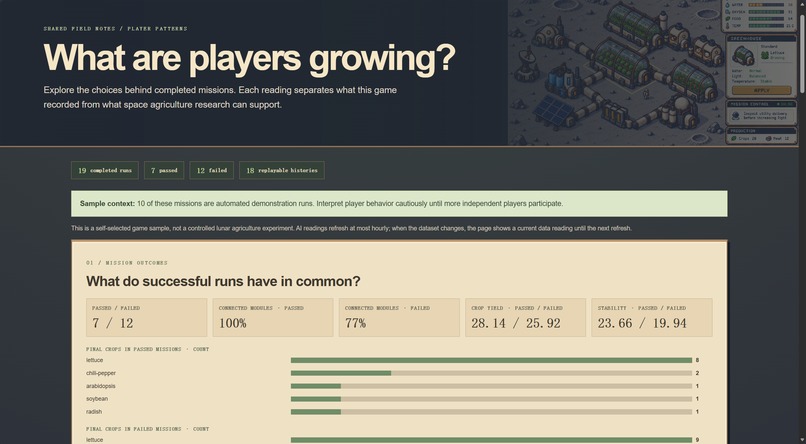Click the 'Passed / Failed' 7 / 12 card
Image resolution: width=806 pixels, height=444 pixels.
(146, 318)
